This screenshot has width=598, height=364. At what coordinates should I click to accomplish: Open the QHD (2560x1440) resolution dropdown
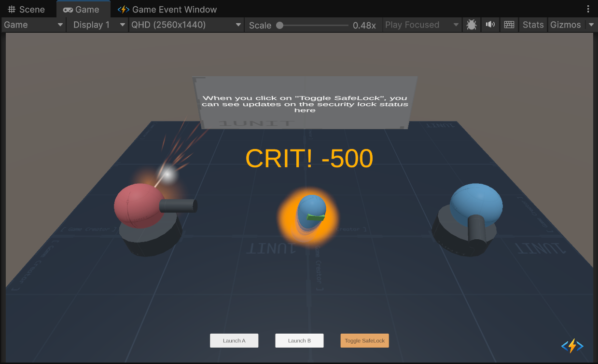[186, 25]
